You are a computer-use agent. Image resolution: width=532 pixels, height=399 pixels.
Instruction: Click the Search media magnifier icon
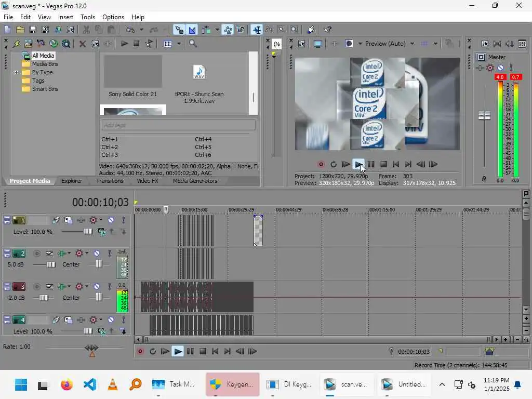click(193, 44)
